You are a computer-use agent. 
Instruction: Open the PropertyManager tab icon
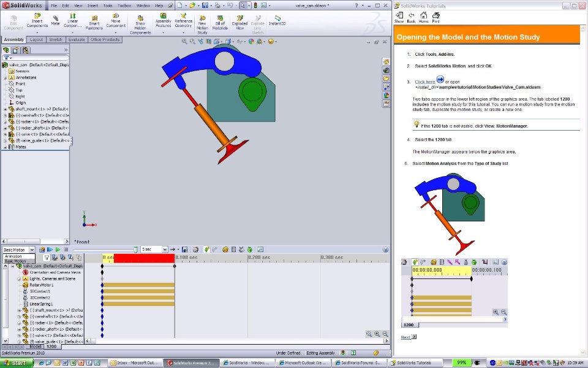tap(16, 50)
